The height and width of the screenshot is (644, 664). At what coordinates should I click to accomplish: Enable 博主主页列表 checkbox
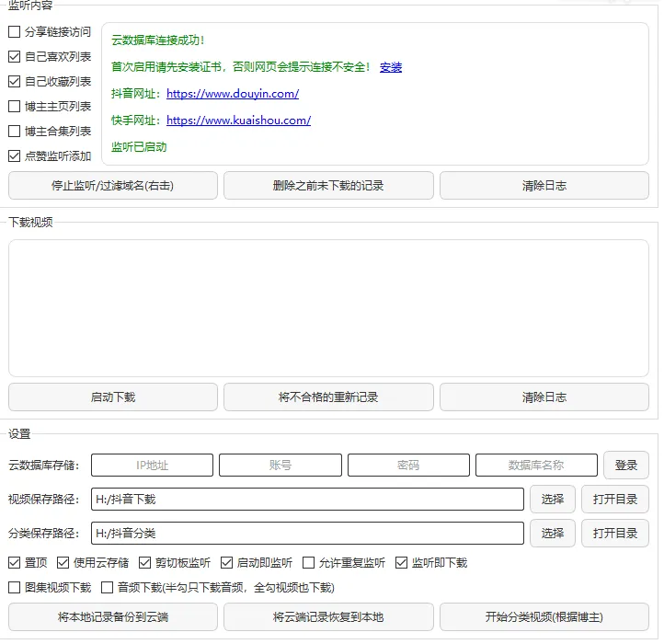(15, 107)
